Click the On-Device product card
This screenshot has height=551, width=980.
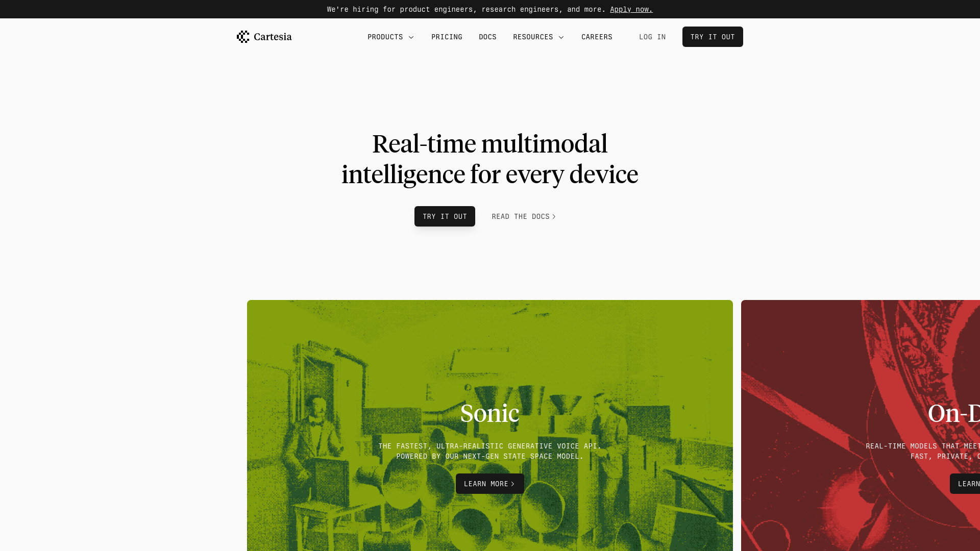[x=861, y=425]
